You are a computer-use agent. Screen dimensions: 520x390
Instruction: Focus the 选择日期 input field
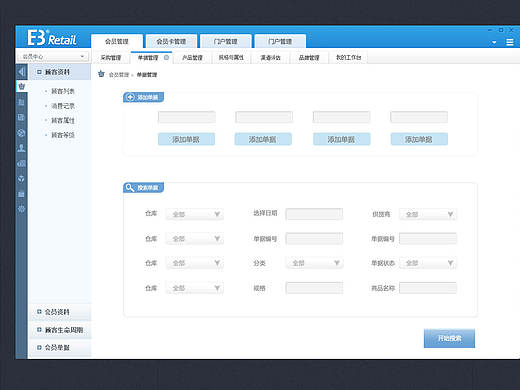tap(314, 214)
